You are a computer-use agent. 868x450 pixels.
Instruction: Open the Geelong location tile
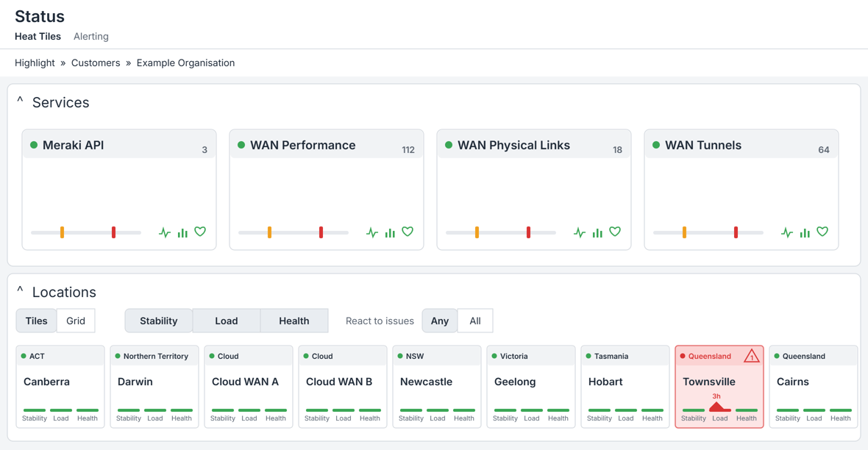click(x=531, y=387)
